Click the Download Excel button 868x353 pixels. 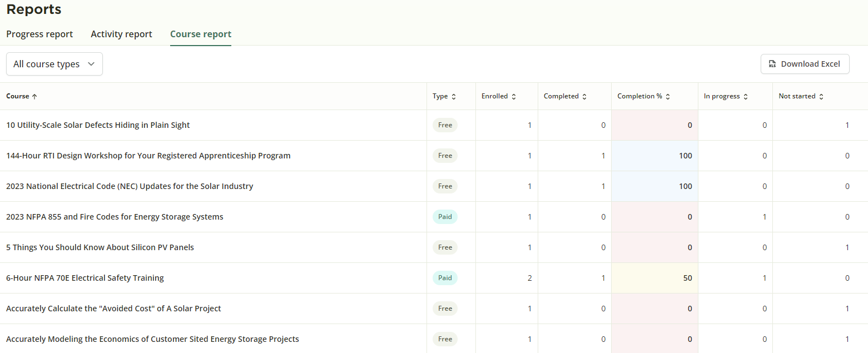805,64
